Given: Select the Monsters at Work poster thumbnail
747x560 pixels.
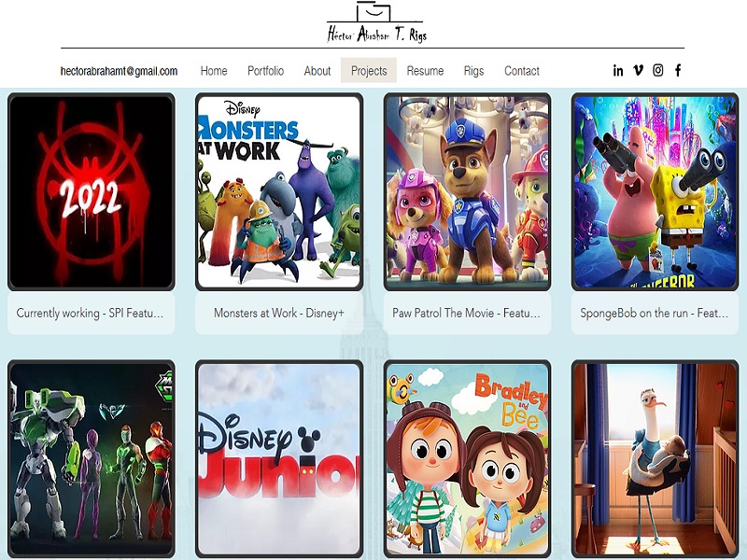Looking at the screenshot, I should coord(279,192).
